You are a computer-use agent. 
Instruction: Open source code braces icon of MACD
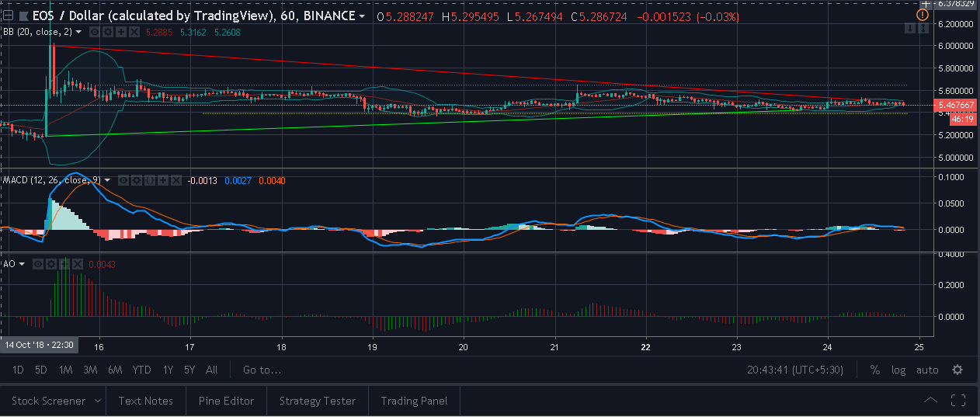pyautogui.click(x=150, y=180)
